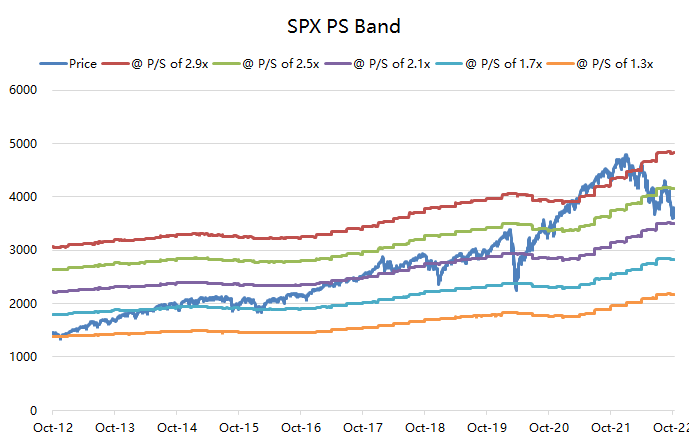Image resolution: width=689 pixels, height=443 pixels.
Task: Click the @ P/S of 2.9x legend text
Action: click(170, 64)
